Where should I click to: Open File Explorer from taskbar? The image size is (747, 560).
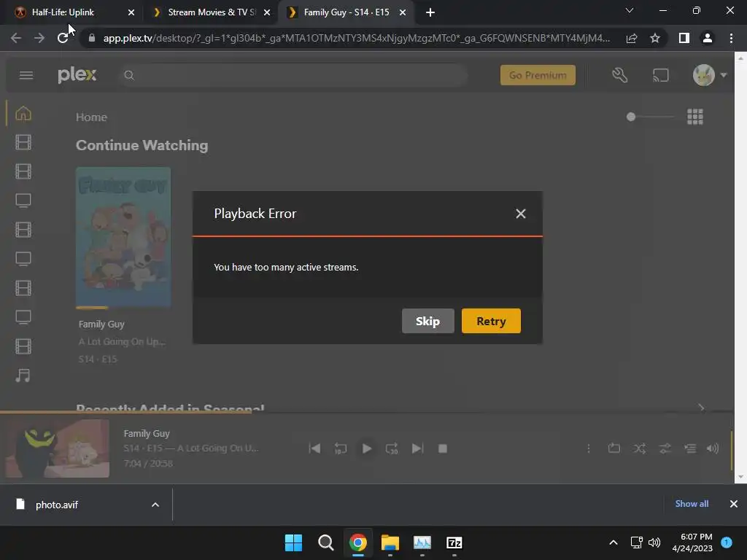pos(390,542)
